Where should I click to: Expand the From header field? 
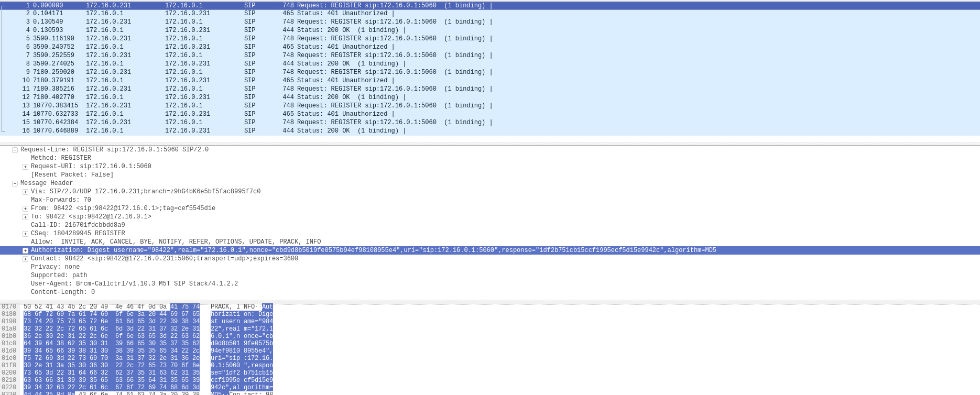coord(25,209)
